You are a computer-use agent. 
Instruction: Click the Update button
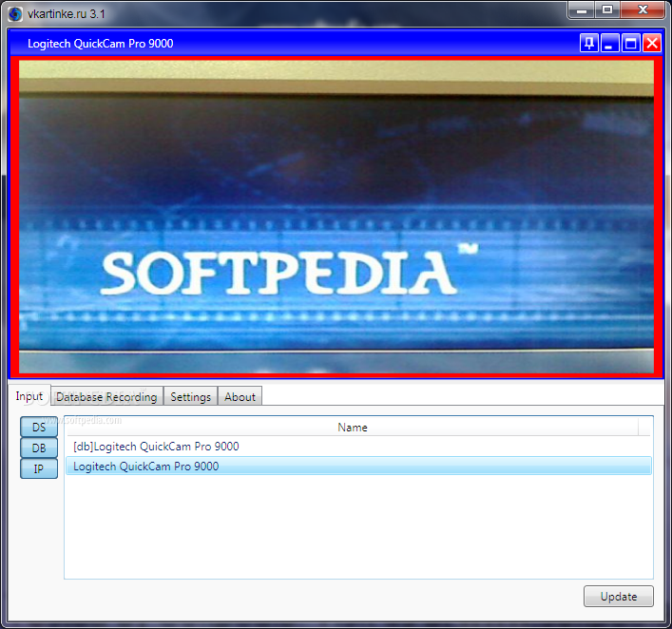click(x=619, y=597)
